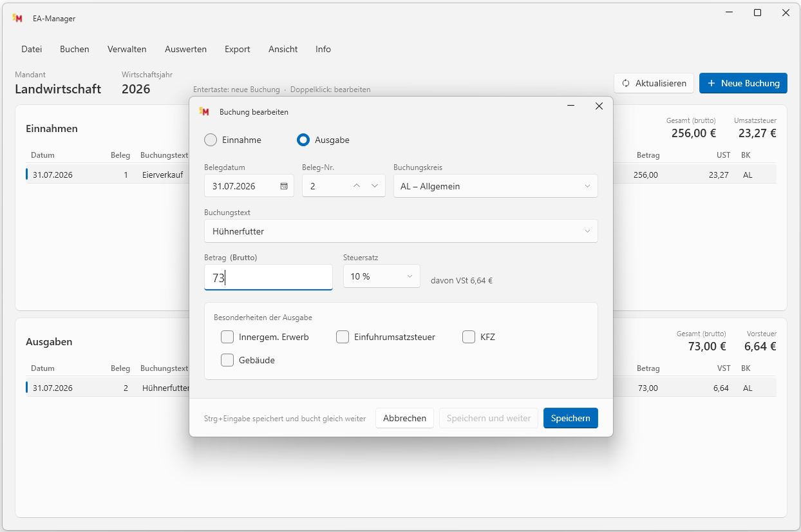The height and width of the screenshot is (532, 801).
Task: Open the Buchungskreis AL – Allgemein dropdown
Action: pyautogui.click(x=496, y=186)
